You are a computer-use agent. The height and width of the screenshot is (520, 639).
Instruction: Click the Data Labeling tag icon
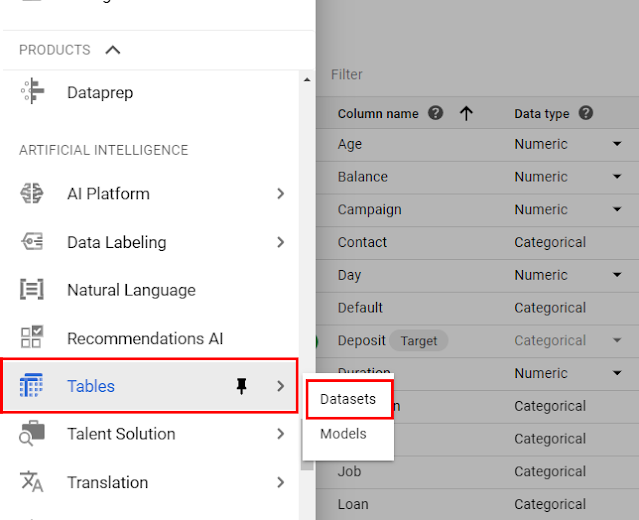click(x=32, y=242)
